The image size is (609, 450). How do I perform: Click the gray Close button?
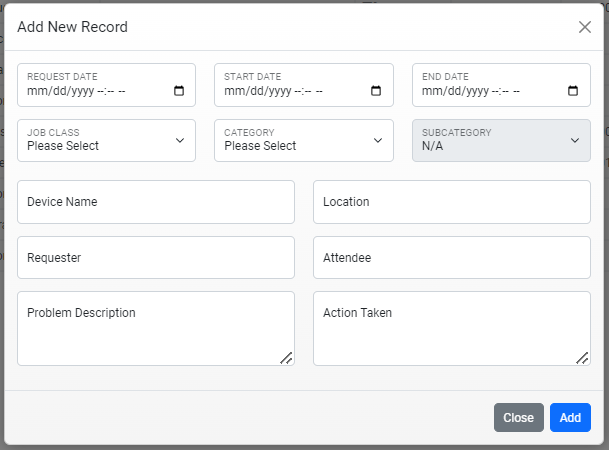point(519,417)
